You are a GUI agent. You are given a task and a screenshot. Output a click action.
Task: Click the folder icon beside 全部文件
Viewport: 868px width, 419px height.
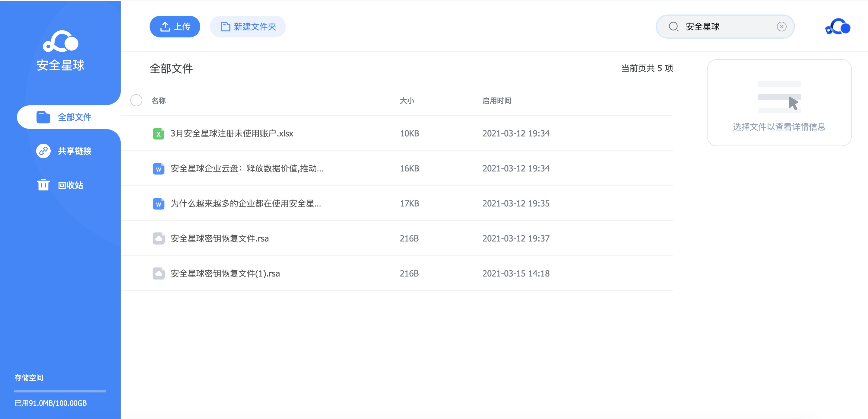coord(43,117)
